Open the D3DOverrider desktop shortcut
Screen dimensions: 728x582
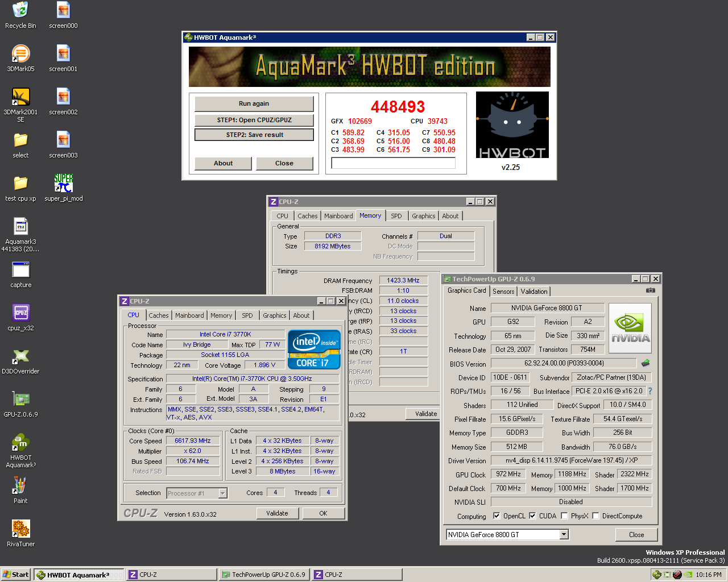pyautogui.click(x=20, y=361)
